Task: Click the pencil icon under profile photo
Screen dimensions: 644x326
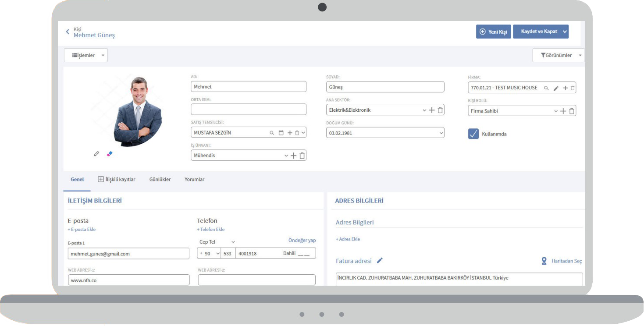Action: pos(96,154)
